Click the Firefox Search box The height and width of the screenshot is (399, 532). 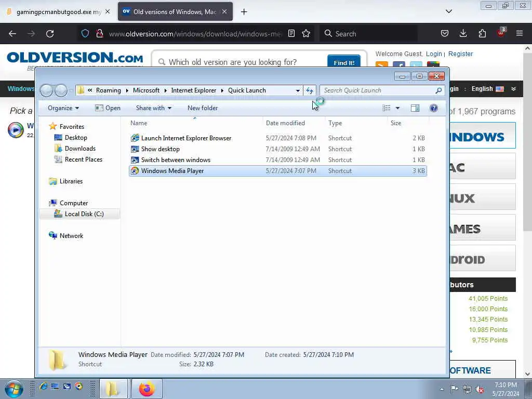pos(368,34)
